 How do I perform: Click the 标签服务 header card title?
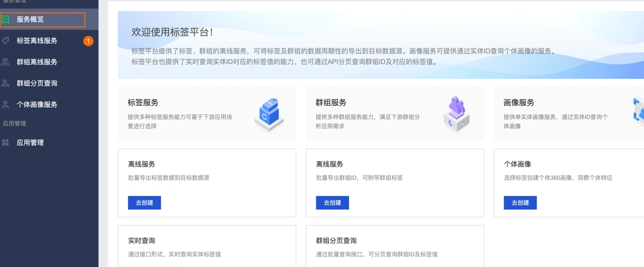tap(143, 102)
